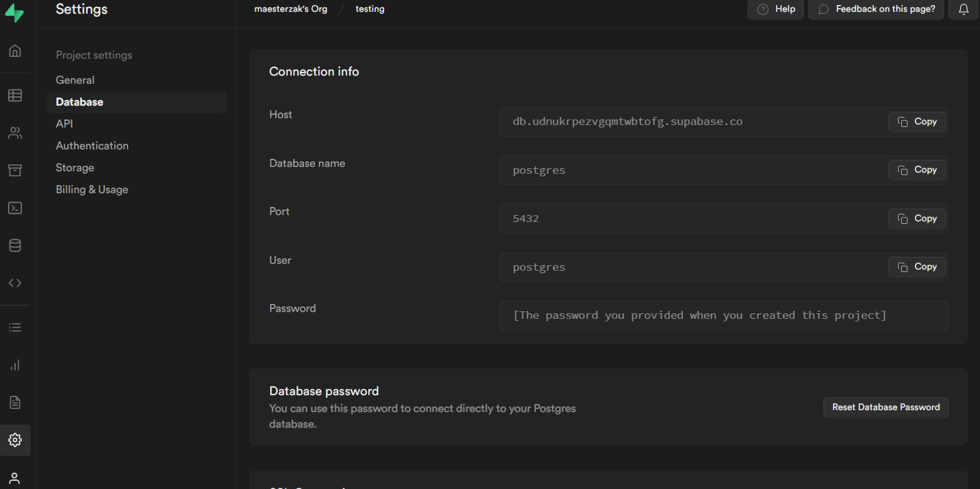
Task: Open Authentication project settings
Action: point(136,146)
